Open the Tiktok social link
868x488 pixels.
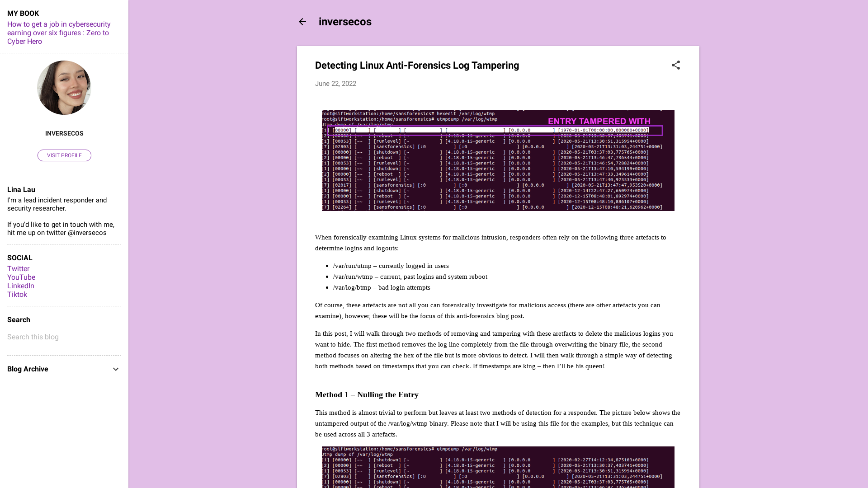(x=17, y=294)
